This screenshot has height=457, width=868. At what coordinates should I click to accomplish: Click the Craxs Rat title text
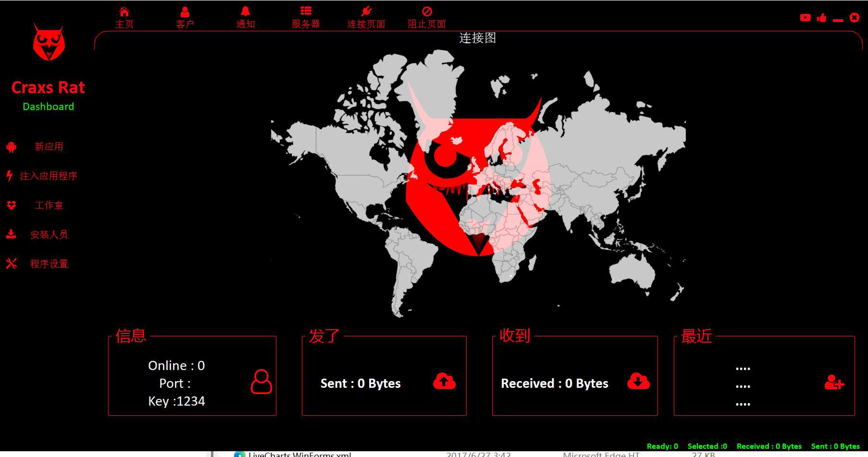tap(48, 87)
